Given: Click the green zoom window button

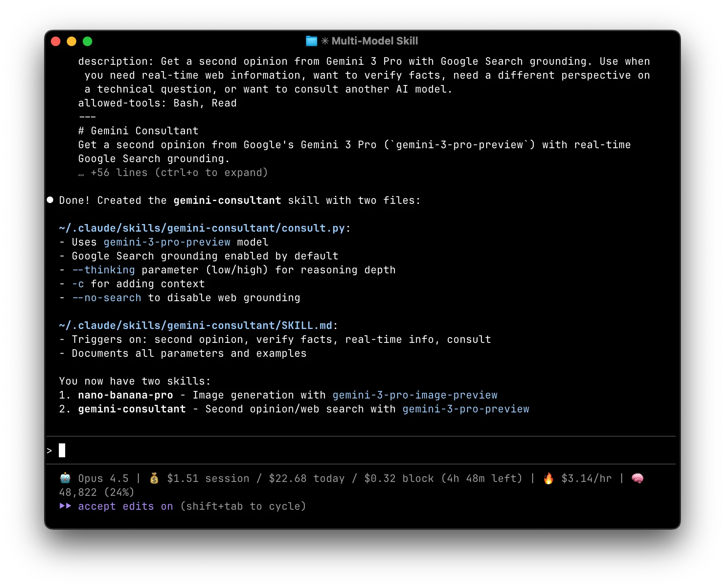Looking at the screenshot, I should (87, 41).
